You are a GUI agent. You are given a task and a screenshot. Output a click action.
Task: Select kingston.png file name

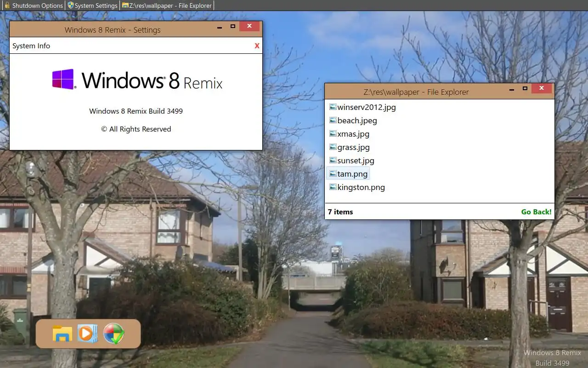pyautogui.click(x=361, y=187)
